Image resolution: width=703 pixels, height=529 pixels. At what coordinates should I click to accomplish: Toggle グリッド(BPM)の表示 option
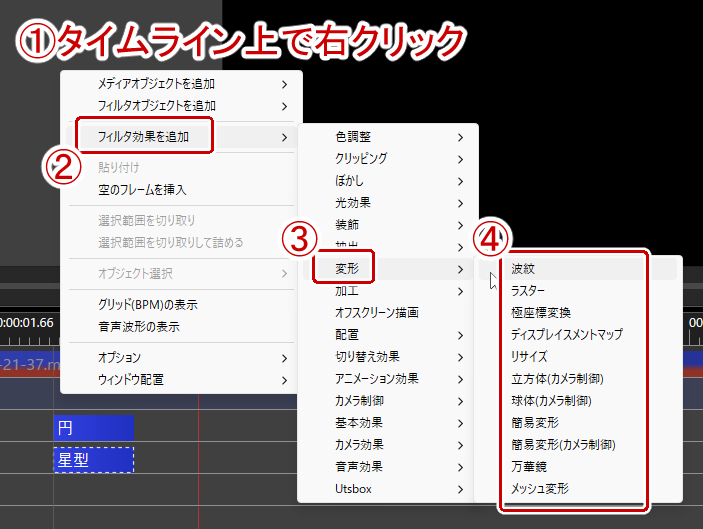[x=181, y=305]
